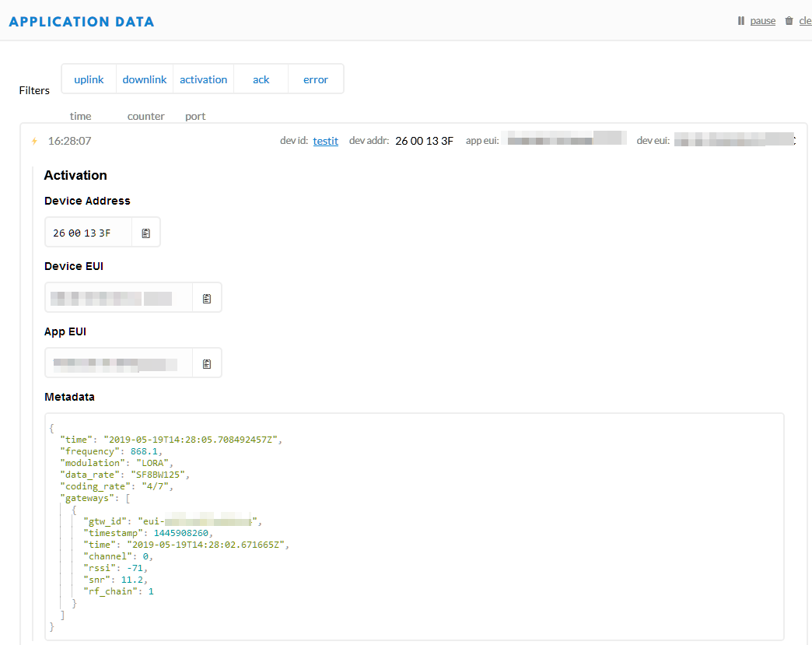Open the testit device link
Viewport: 812px width, 645px height.
coord(325,141)
